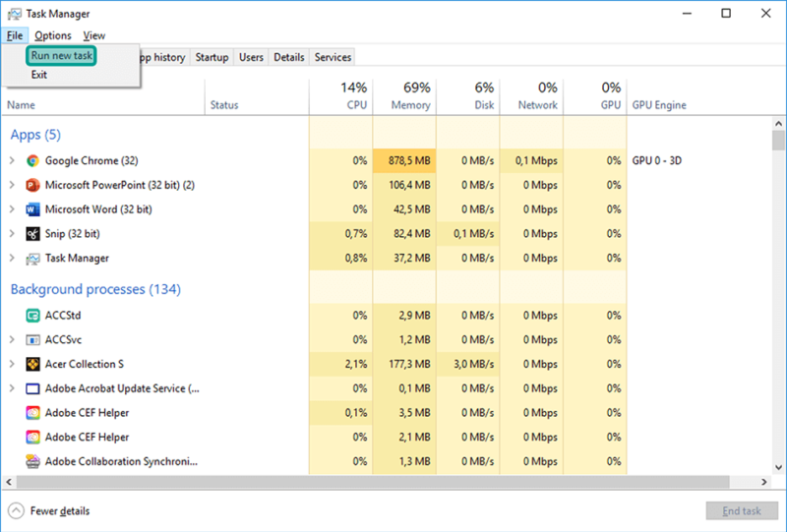Click the Acer Collection S icon

[32, 365]
